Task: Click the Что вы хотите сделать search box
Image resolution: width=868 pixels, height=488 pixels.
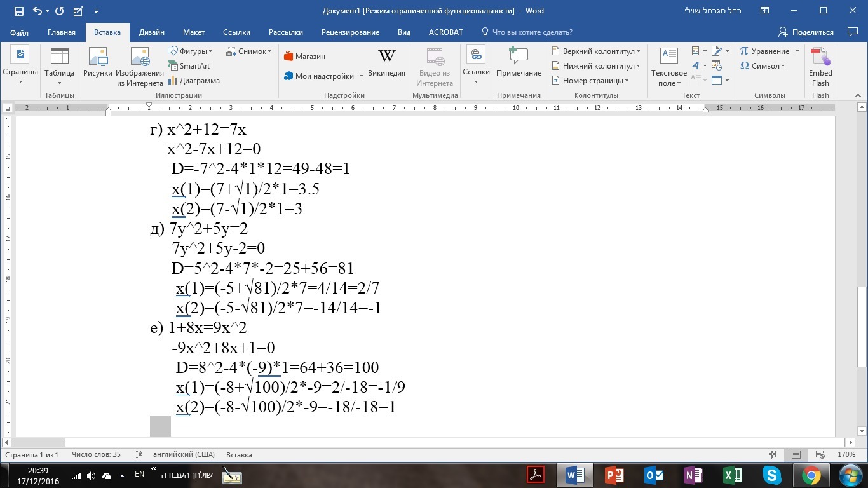Action: (x=527, y=32)
